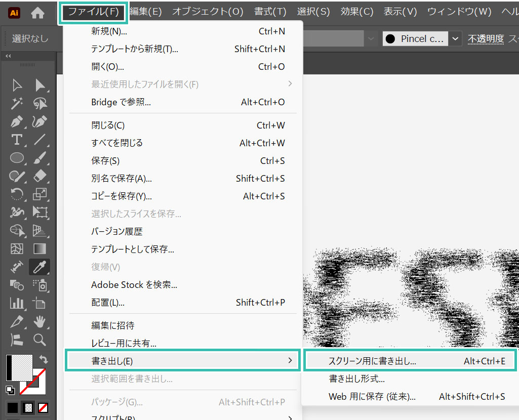519x420 pixels.
Task: Select the Magic Wand tool
Action: 17,104
